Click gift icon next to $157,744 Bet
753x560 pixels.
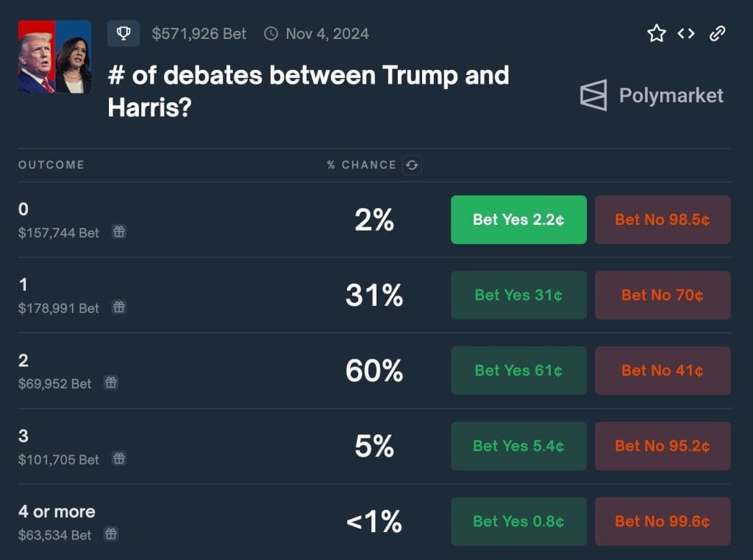(119, 231)
